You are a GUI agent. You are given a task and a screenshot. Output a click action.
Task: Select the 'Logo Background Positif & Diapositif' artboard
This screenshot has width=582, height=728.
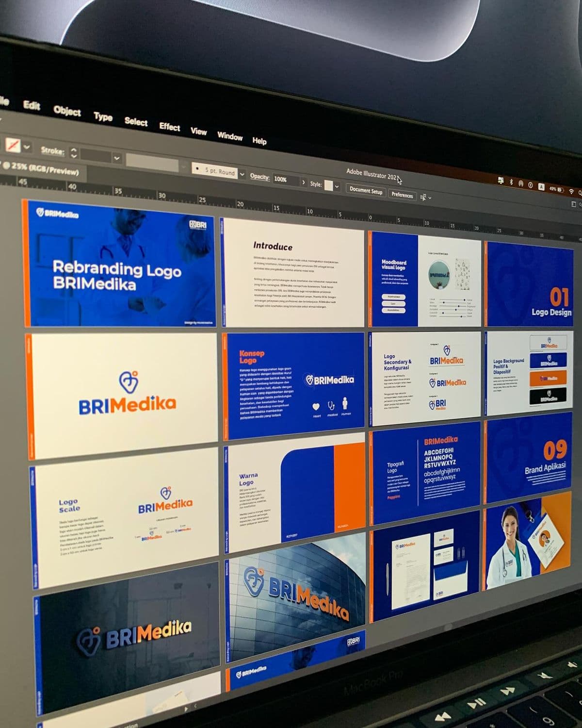point(530,373)
